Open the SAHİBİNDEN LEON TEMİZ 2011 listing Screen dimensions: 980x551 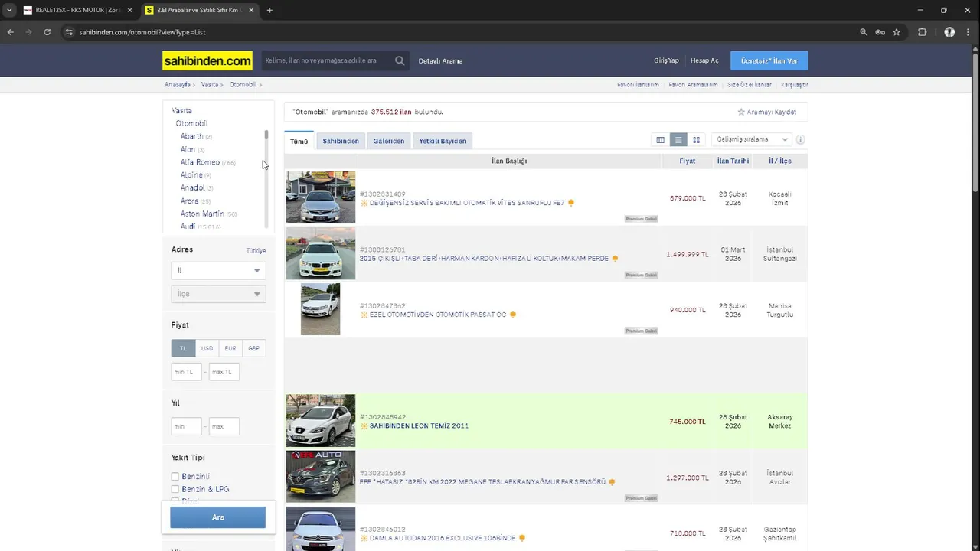pyautogui.click(x=419, y=425)
